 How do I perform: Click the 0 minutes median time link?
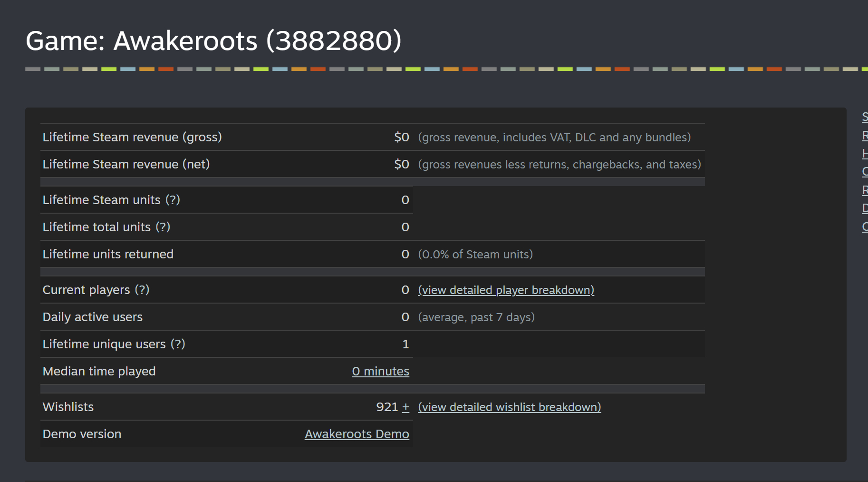tap(380, 372)
